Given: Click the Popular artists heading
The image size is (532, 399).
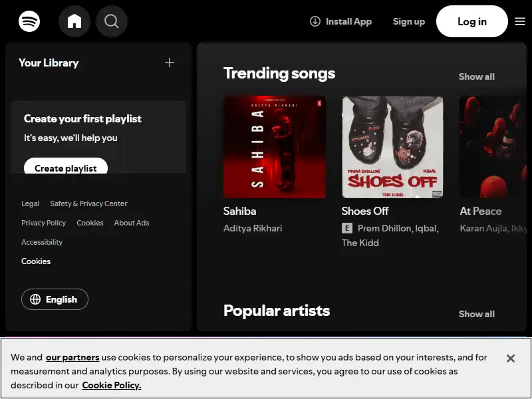Looking at the screenshot, I should tap(277, 311).
